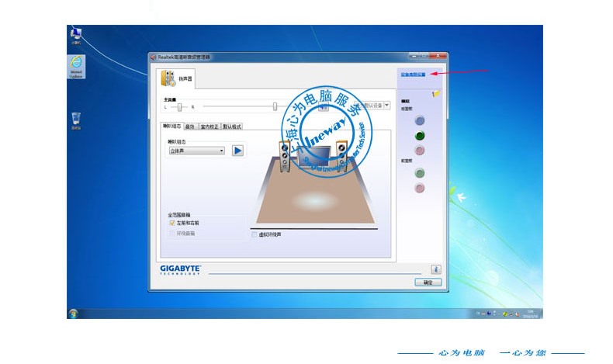Open the 设备高级设置 link
The height and width of the screenshot is (364, 613).
tap(413, 75)
